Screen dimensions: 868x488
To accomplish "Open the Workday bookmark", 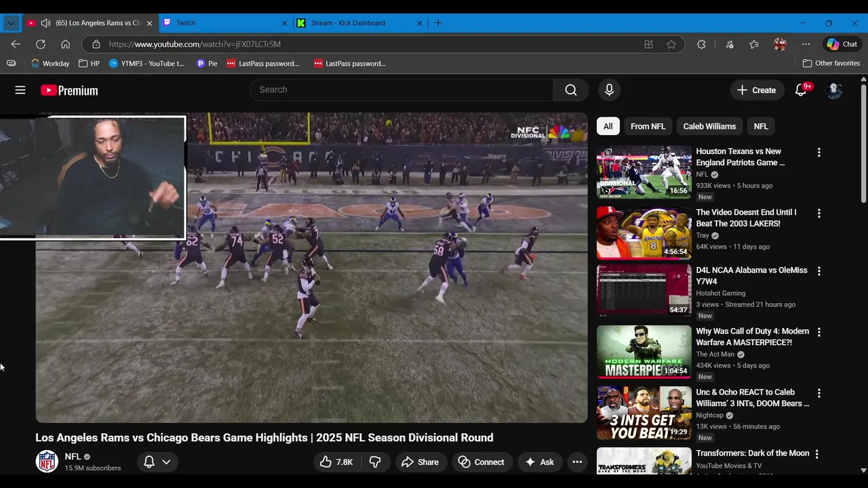I will click(x=50, y=64).
